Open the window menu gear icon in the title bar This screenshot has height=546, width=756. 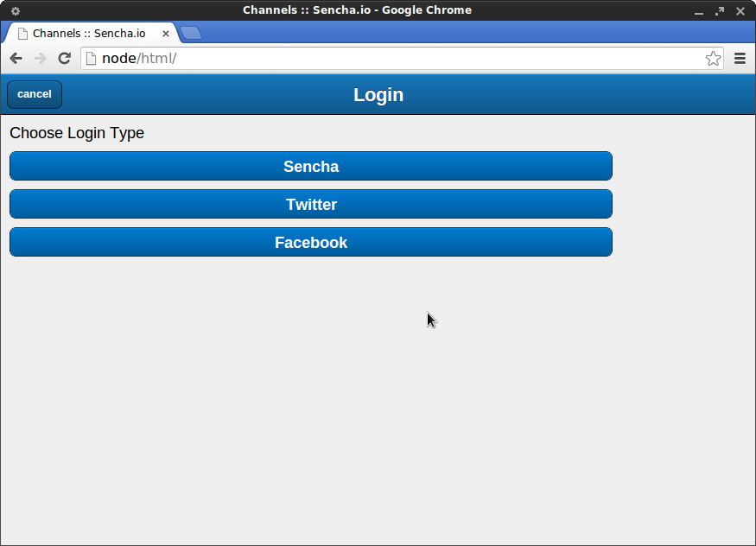point(16,10)
